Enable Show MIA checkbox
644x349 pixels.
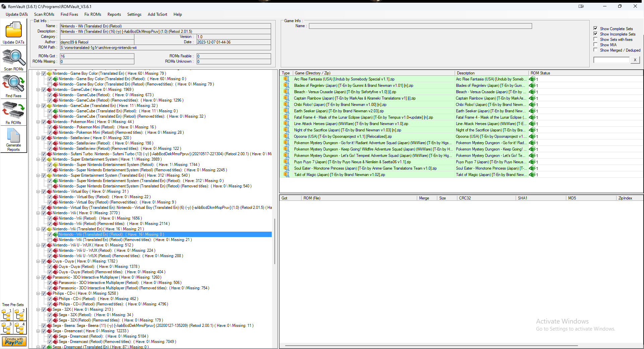point(595,45)
